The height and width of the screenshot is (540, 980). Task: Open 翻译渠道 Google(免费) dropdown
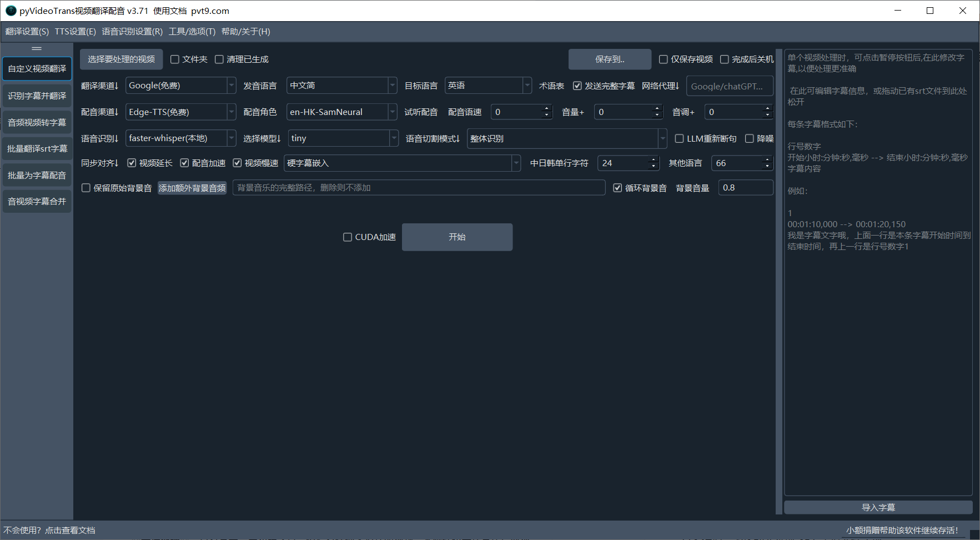(181, 86)
